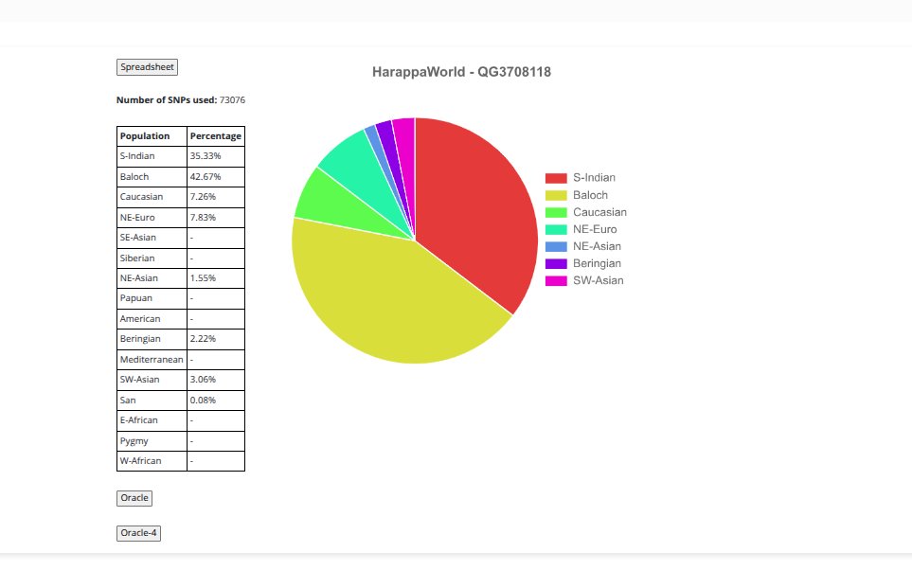
Task: Click the NE-Euro table cell
Action: 152,218
